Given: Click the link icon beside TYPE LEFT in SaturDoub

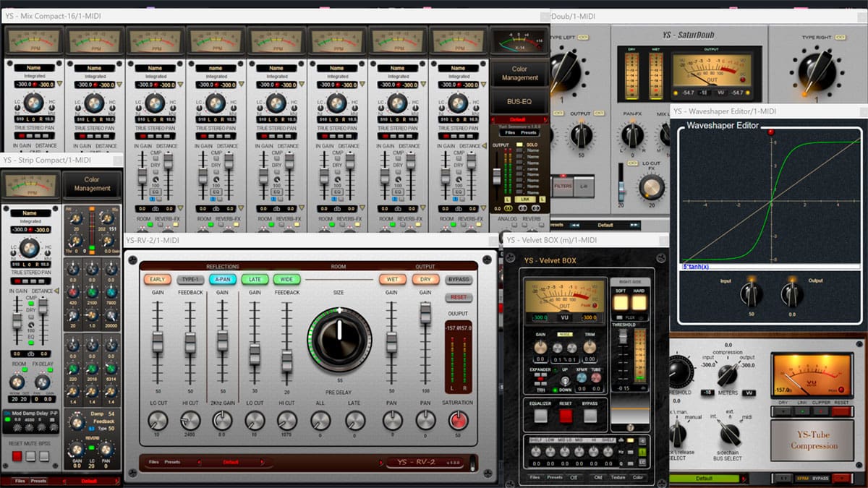Looking at the screenshot, I should [x=582, y=37].
